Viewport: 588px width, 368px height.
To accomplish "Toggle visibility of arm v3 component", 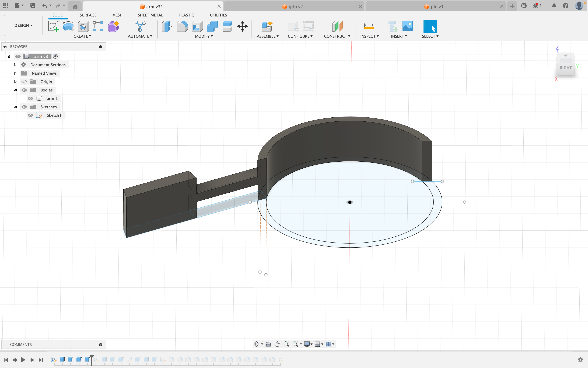I will [18, 56].
